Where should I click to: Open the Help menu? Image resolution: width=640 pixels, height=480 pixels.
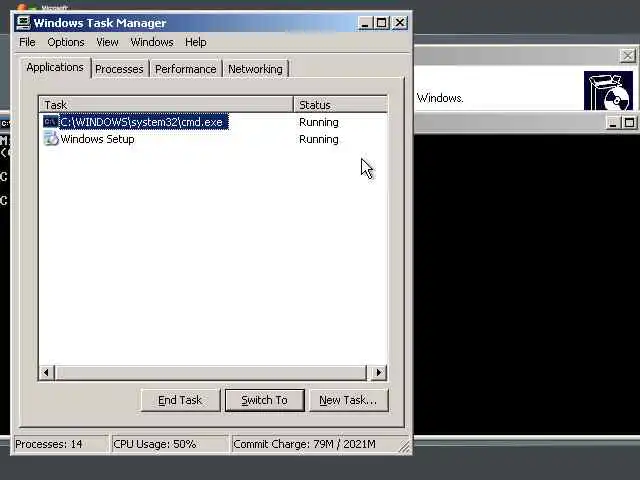coord(196,42)
